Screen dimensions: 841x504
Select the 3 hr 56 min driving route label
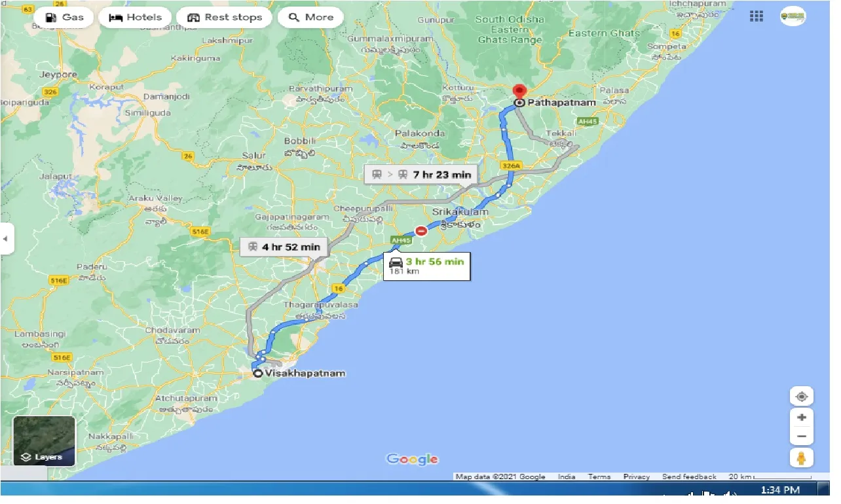coord(426,266)
